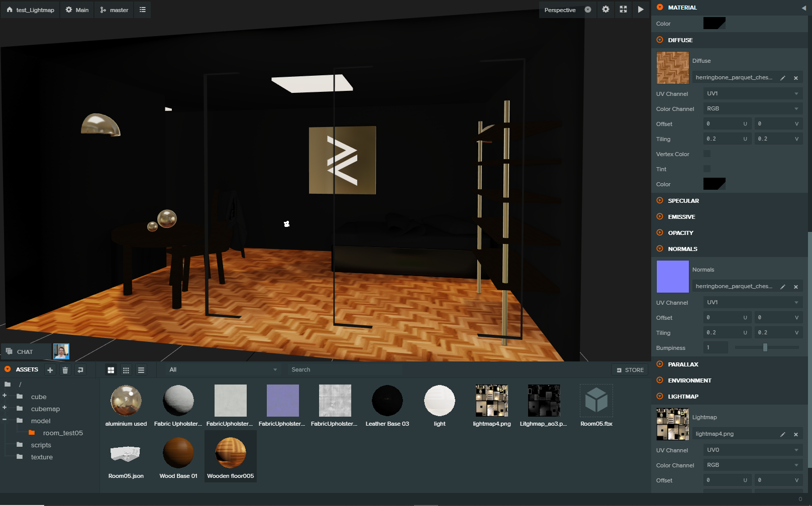
Task: Add a new asset with the plus icon
Action: pos(50,369)
